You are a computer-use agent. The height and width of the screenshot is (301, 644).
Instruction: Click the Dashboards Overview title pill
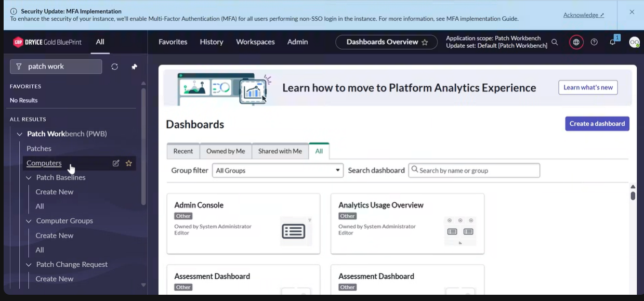[387, 42]
